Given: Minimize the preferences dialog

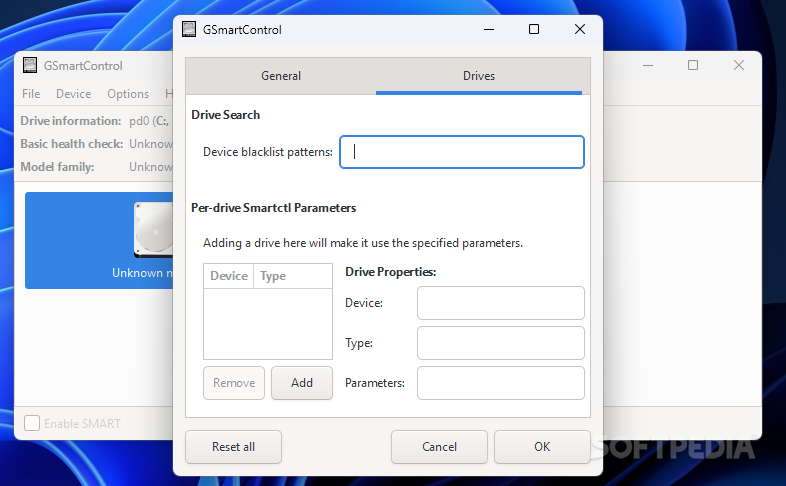Looking at the screenshot, I should click(489, 30).
